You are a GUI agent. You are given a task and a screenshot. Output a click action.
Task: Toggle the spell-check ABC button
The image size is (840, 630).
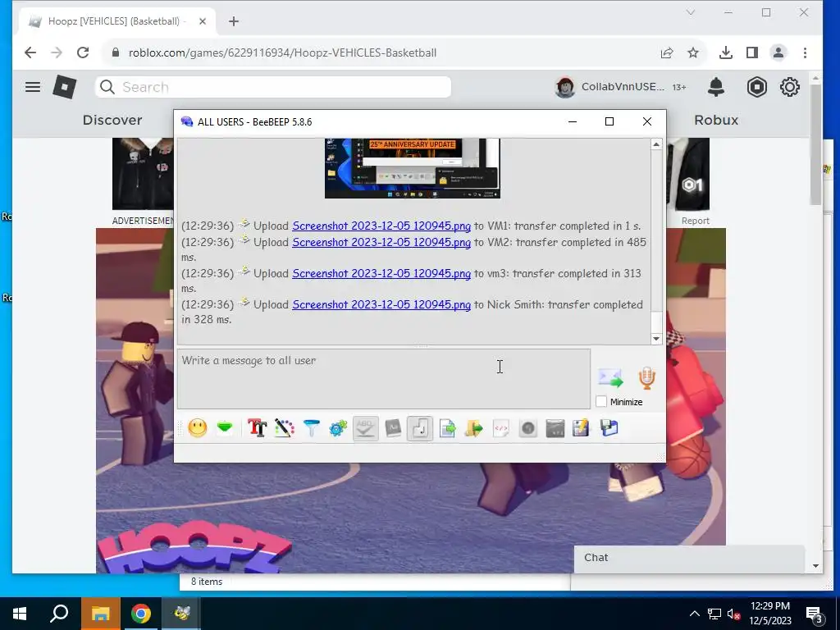coord(365,428)
